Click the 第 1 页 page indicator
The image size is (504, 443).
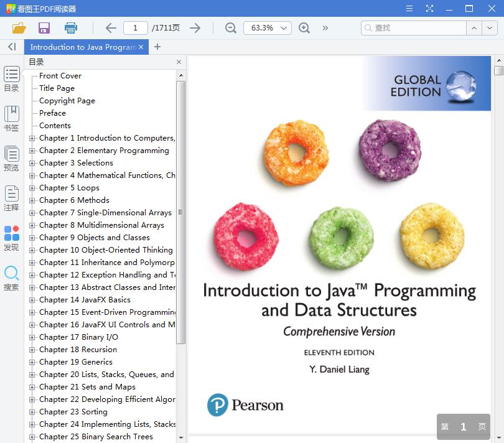pos(463,427)
